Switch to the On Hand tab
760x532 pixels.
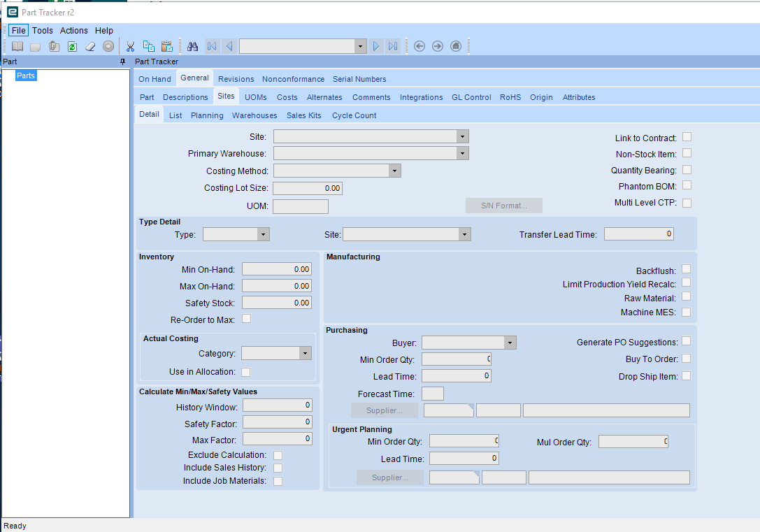pyautogui.click(x=155, y=79)
